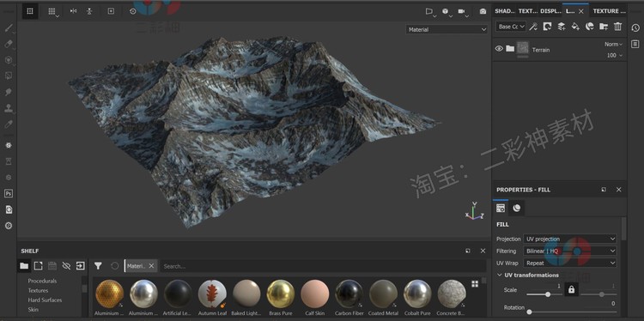Image resolution: width=644 pixels, height=321 pixels.
Task: Click the perspective display grid icon
Action: coord(30,11)
